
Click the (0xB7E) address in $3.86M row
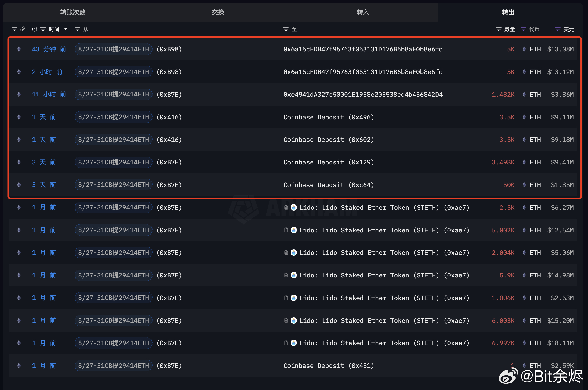tap(169, 95)
